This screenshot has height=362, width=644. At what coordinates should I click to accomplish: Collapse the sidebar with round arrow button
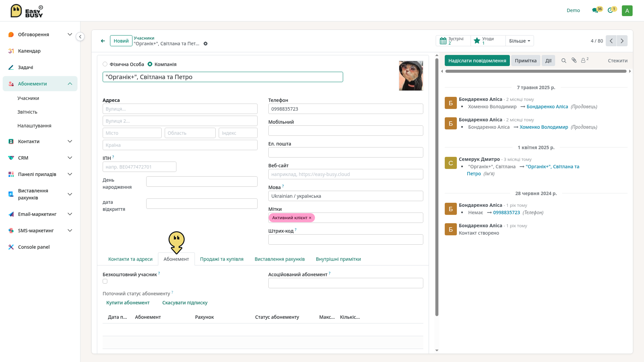pos(80,37)
